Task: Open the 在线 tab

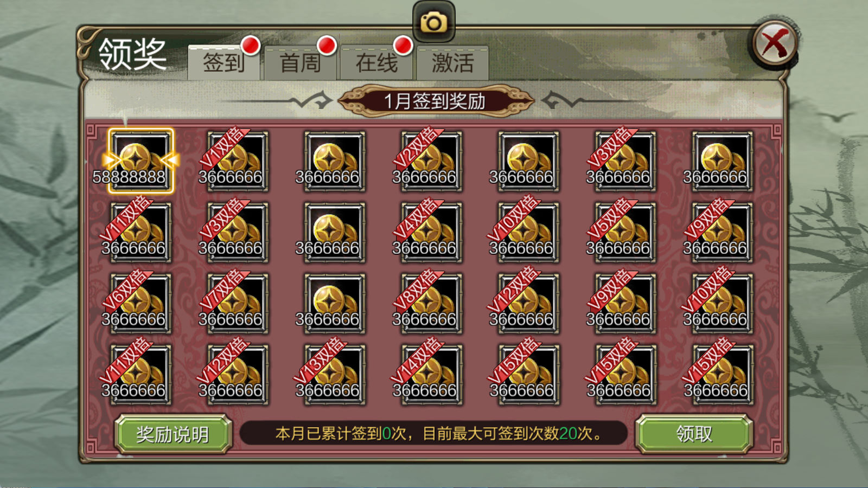Action: coord(376,62)
